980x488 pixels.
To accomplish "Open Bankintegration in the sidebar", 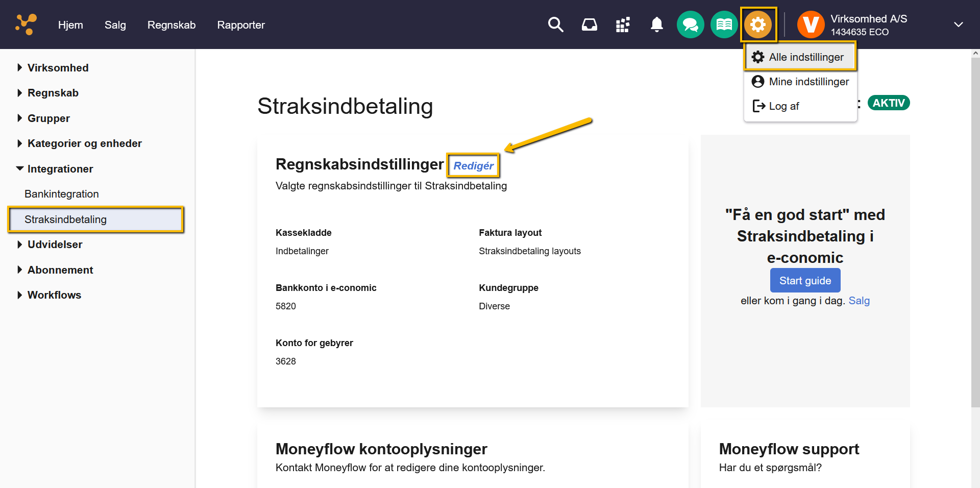I will click(62, 194).
